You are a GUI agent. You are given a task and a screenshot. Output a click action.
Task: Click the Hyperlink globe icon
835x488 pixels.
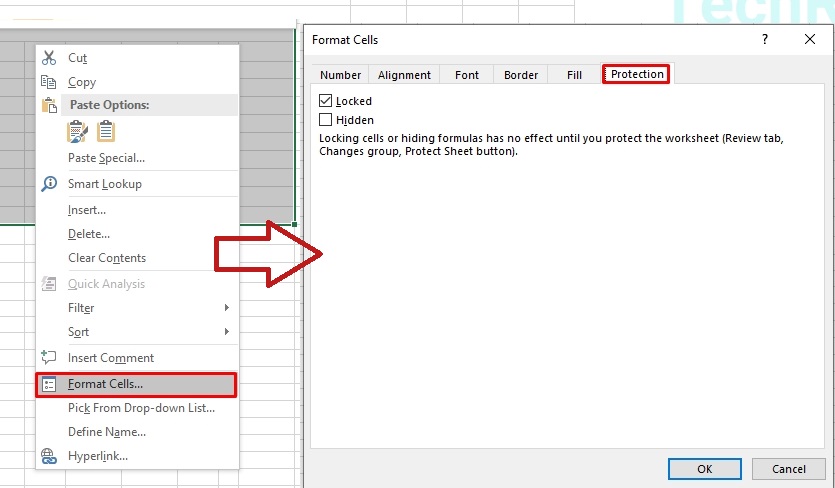point(49,456)
